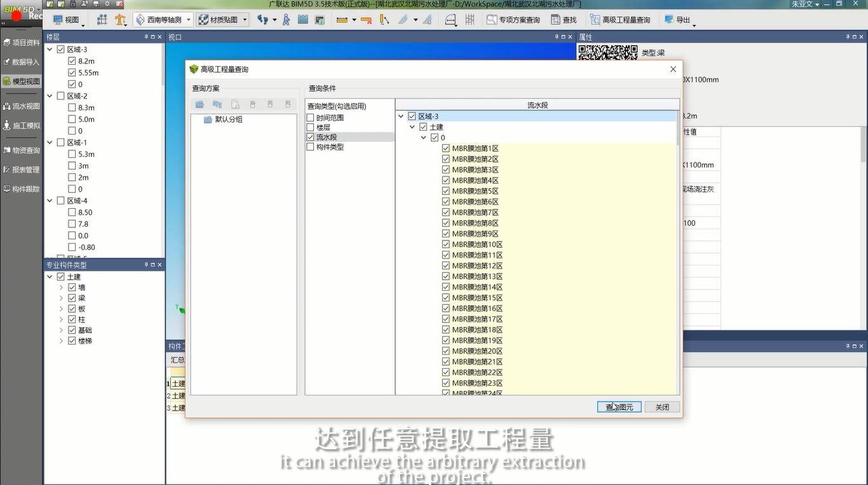Viewport: 868px width, 485px height.
Task: Click the 关闭 button in the dialog
Action: pos(662,407)
